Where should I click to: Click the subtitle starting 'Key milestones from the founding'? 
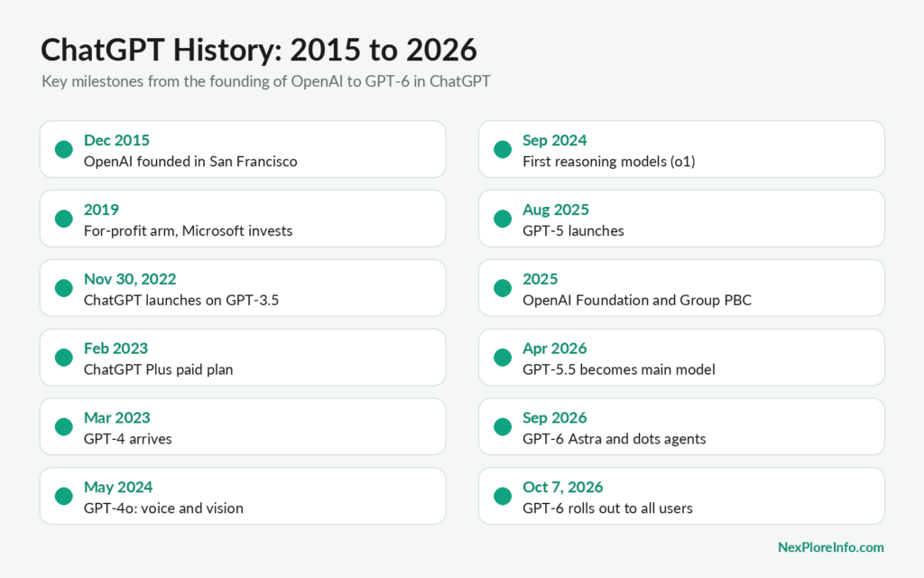click(x=266, y=81)
